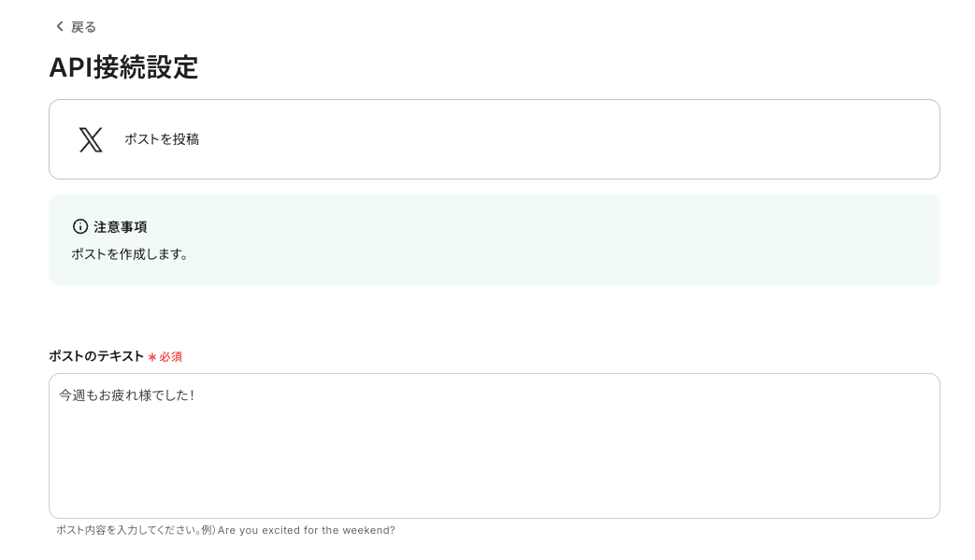Click the circled info icon beside 注意事項
This screenshot has width=975, height=560.
point(80,227)
